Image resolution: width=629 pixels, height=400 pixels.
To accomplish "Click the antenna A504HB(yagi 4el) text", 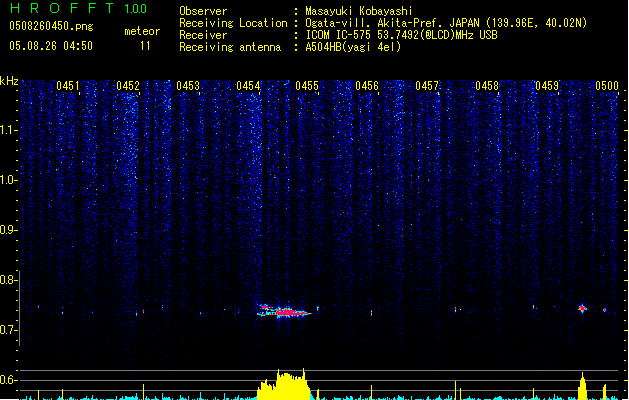I will [x=353, y=47].
